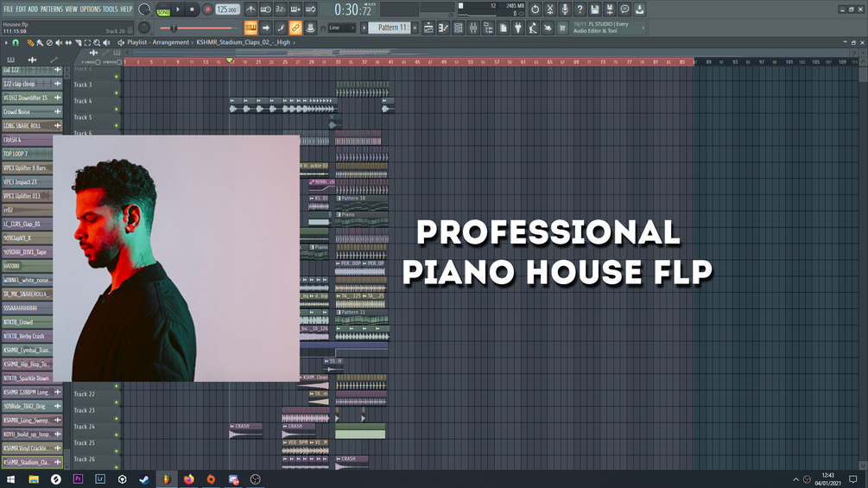
Task: Click the playhead marker near bar 17
Action: (x=230, y=60)
